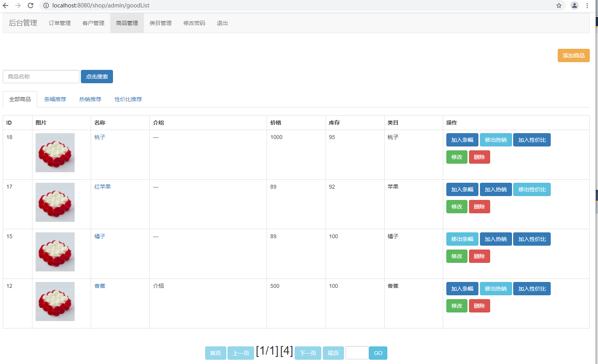
Task: Bookmark this page with the star icon
Action: pyautogui.click(x=559, y=5)
